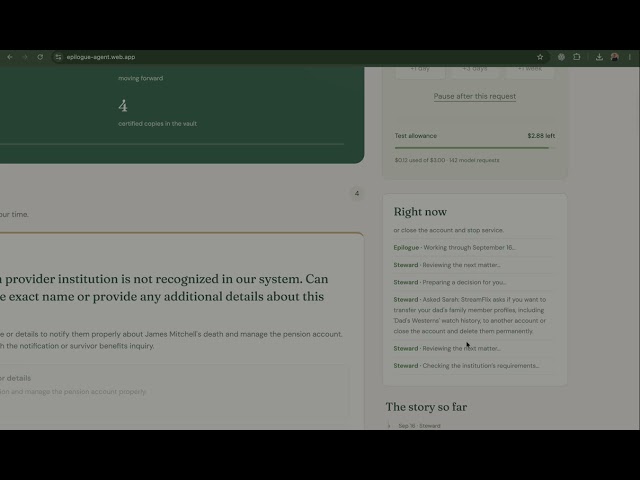Click The story so far heading
The width and height of the screenshot is (640, 480).
[x=426, y=407]
